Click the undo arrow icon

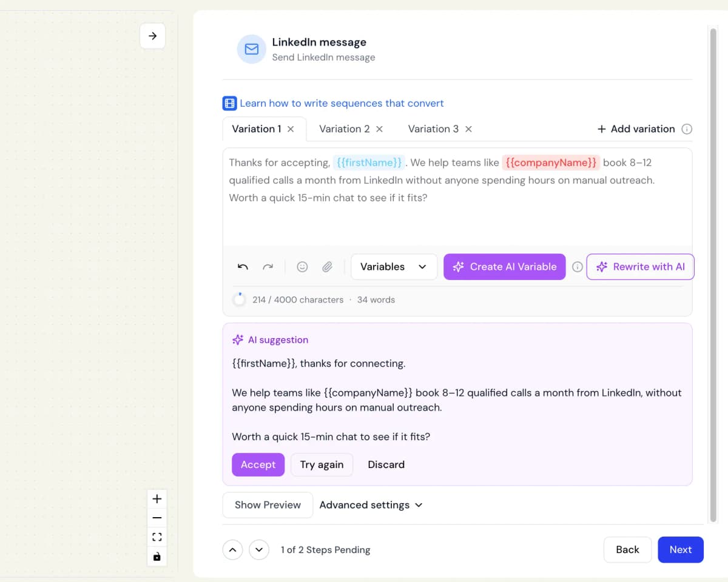coord(243,267)
